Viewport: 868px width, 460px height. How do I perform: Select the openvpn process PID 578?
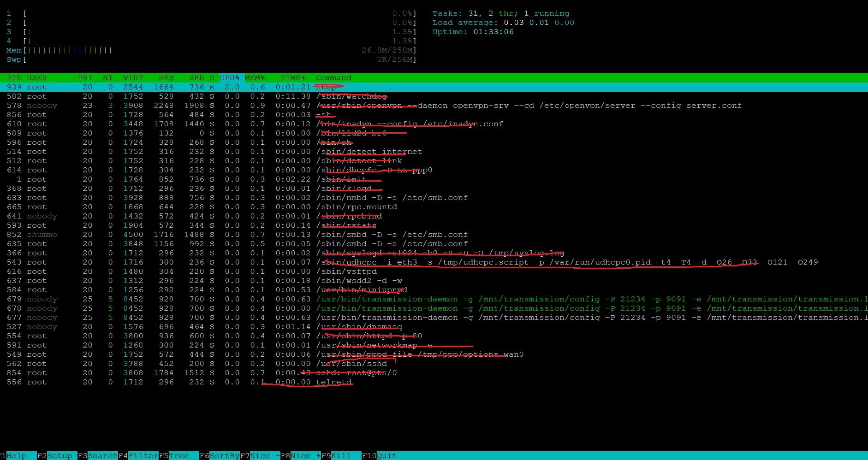tap(434, 106)
